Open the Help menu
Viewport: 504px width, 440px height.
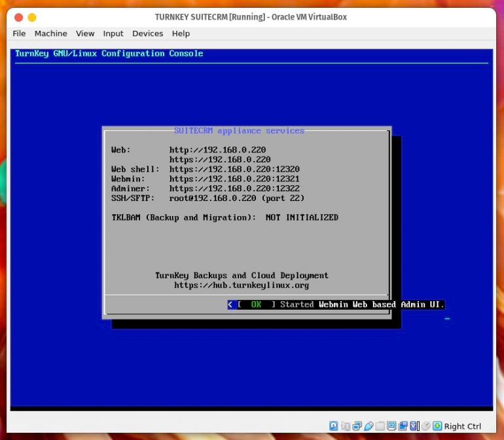click(181, 33)
